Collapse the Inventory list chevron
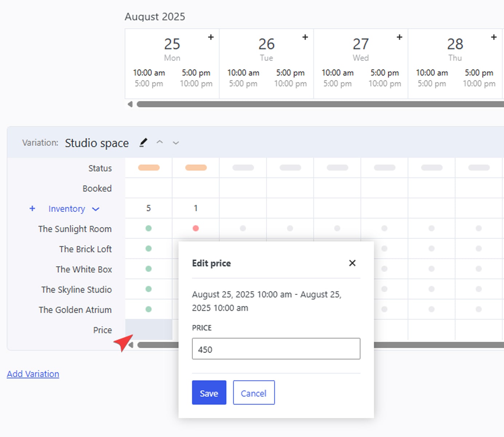The height and width of the screenshot is (437, 504). click(x=96, y=209)
